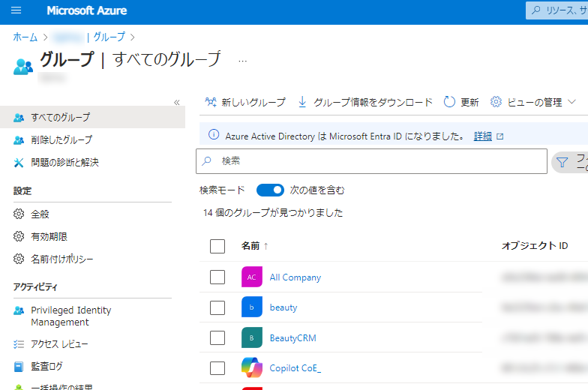Click the blue b avatar for beauty
The image size is (588, 390).
tap(252, 307)
